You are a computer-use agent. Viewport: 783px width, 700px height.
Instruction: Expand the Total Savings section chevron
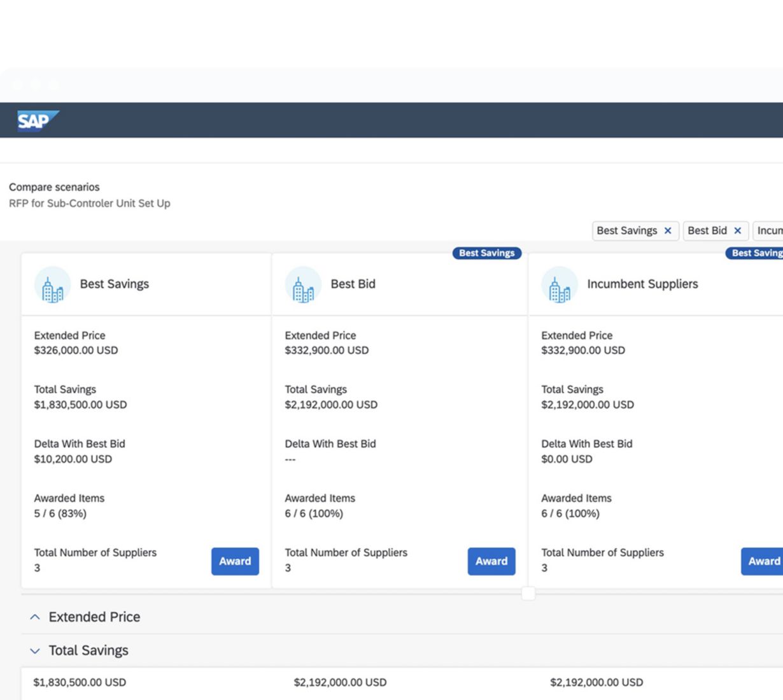pos(35,650)
